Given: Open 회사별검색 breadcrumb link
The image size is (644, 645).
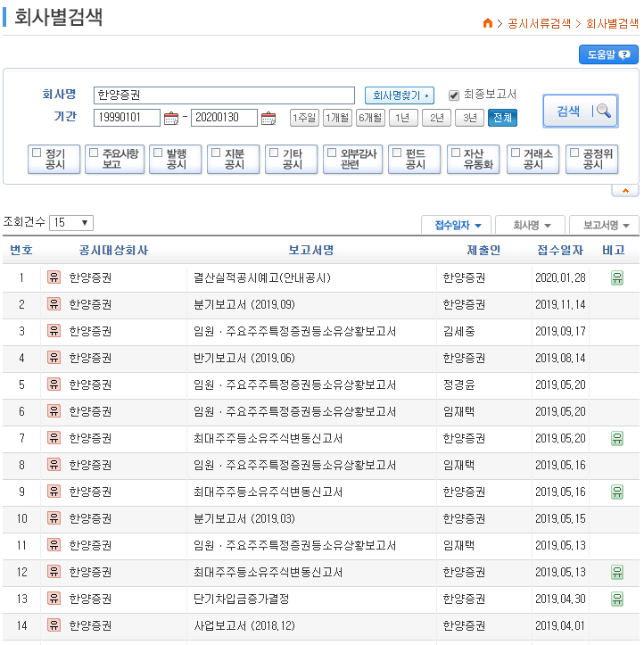Looking at the screenshot, I should 612,23.
